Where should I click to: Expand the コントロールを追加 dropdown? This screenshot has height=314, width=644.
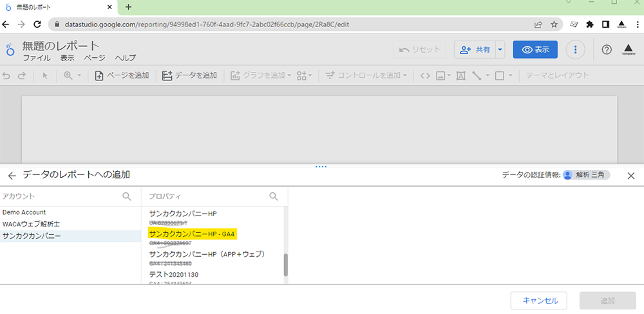[405, 75]
